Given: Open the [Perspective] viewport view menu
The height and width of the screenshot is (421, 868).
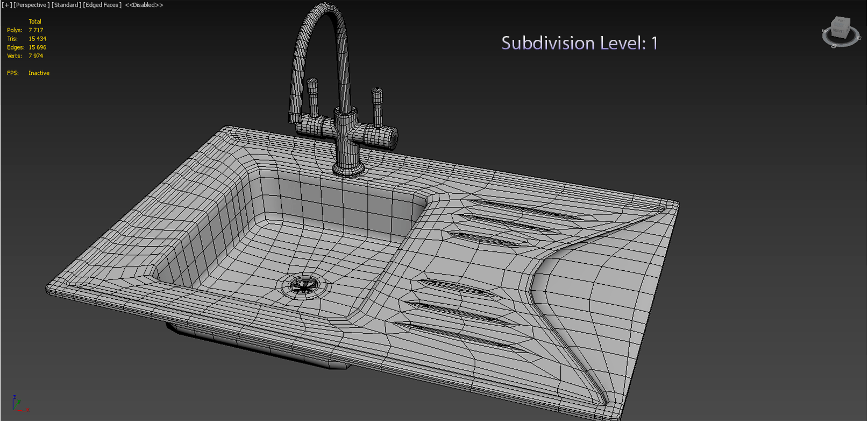Looking at the screenshot, I should pos(31,5).
